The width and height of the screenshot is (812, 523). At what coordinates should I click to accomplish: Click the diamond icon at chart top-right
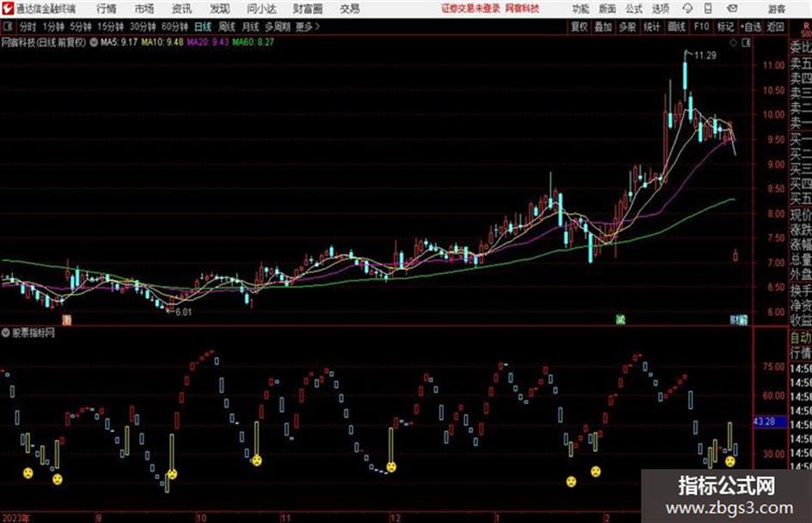[733, 43]
